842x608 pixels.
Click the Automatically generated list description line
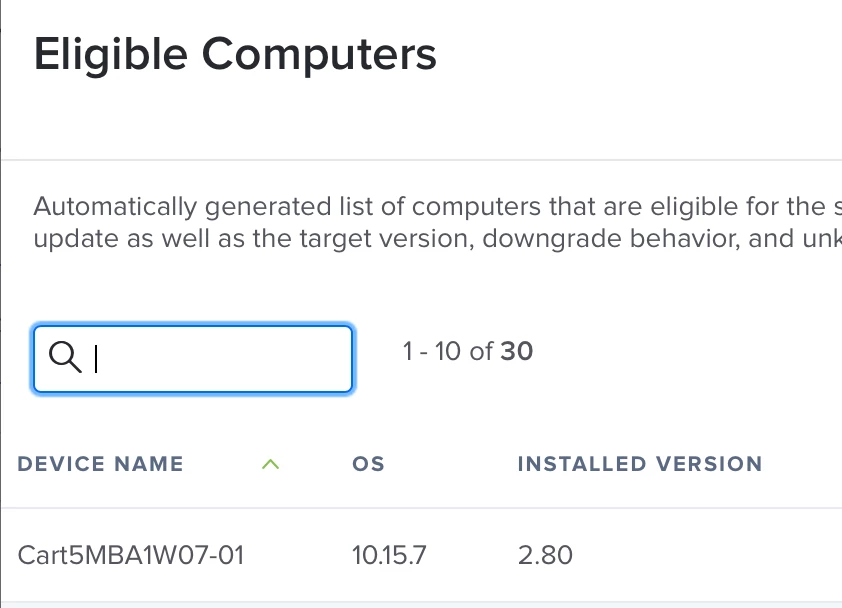pos(438,207)
